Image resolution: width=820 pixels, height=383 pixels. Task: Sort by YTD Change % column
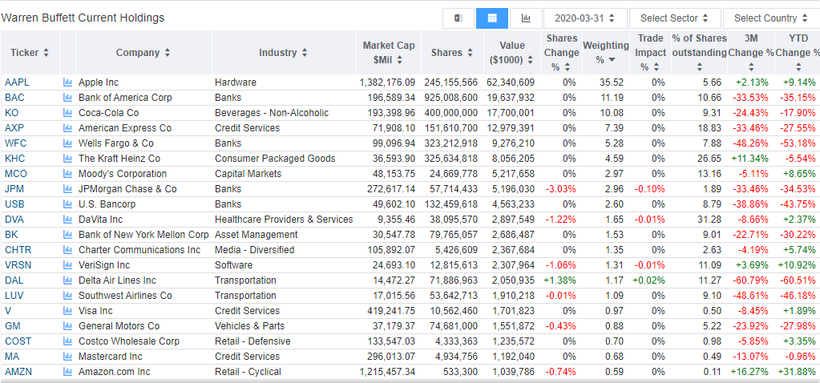pos(798,52)
